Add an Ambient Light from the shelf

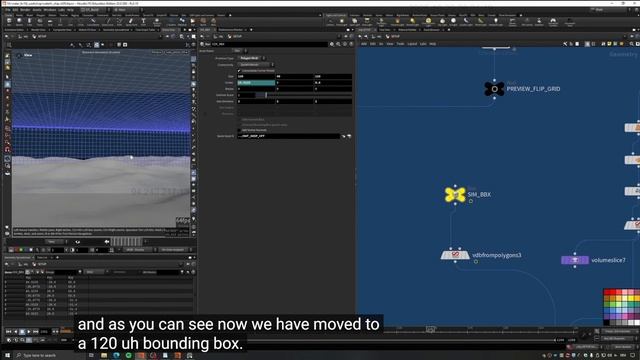[496, 22]
